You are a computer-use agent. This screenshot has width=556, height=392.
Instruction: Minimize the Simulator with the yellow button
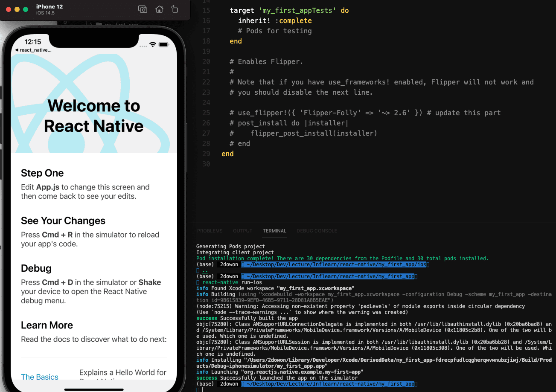coord(17,9)
